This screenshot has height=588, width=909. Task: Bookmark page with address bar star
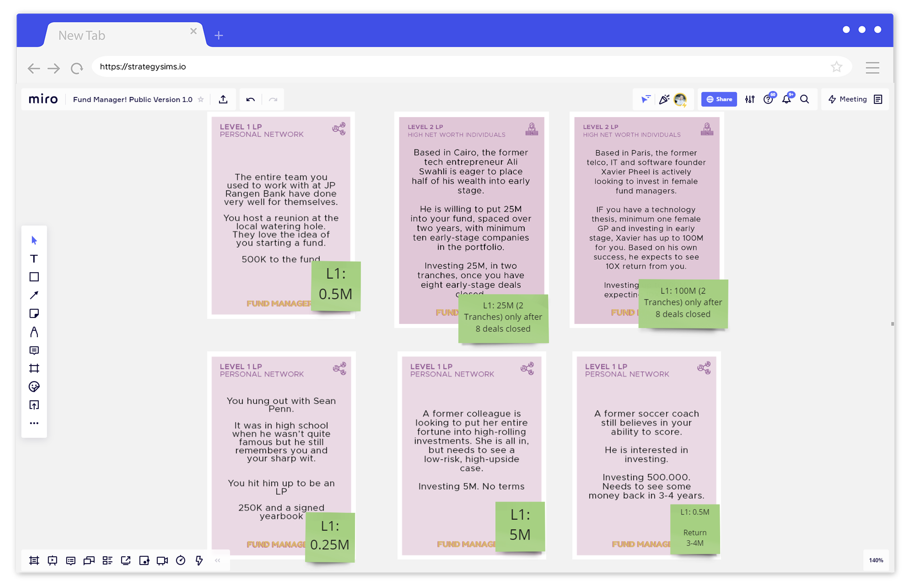coord(836,67)
